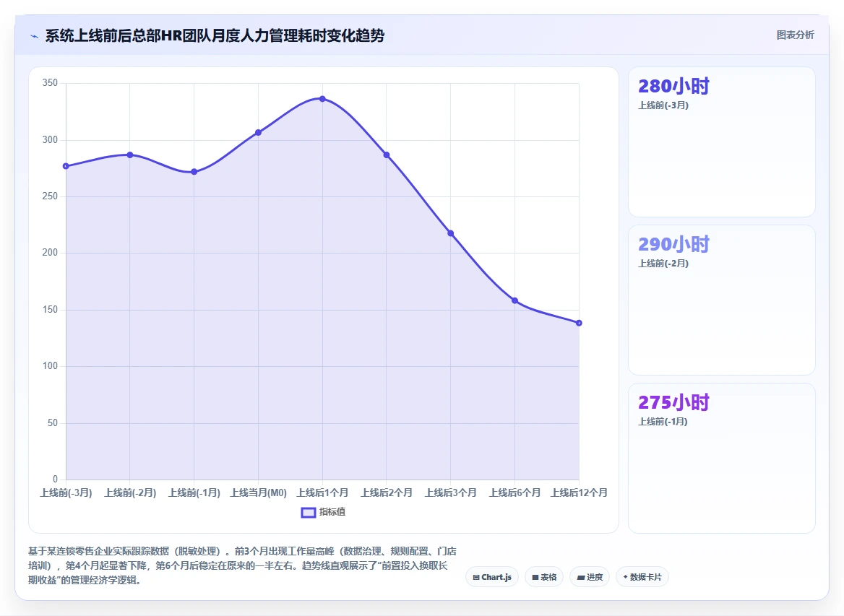The image size is (844, 616).
Task: Click the description paragraph starting 基于某连锁零售企业
Action: click(x=242, y=566)
